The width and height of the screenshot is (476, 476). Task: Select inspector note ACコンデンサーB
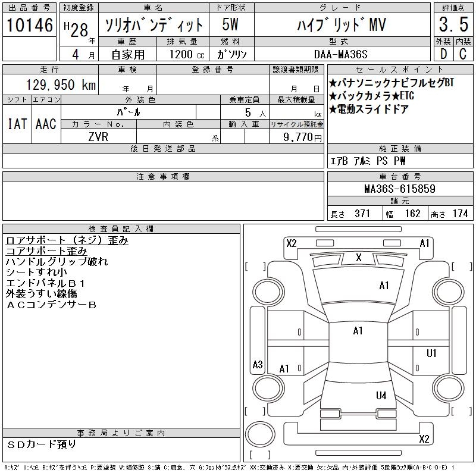51,305
